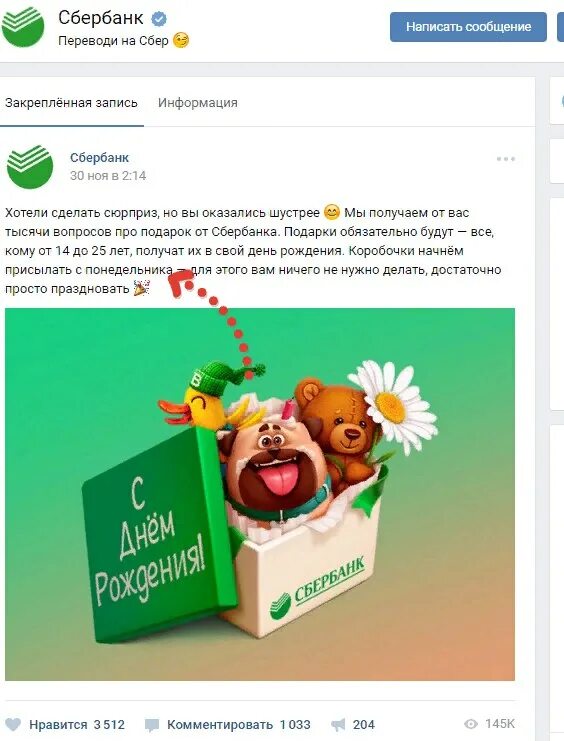Click the heart like icon
Viewport: 564px width, 741px height.
(x=13, y=724)
